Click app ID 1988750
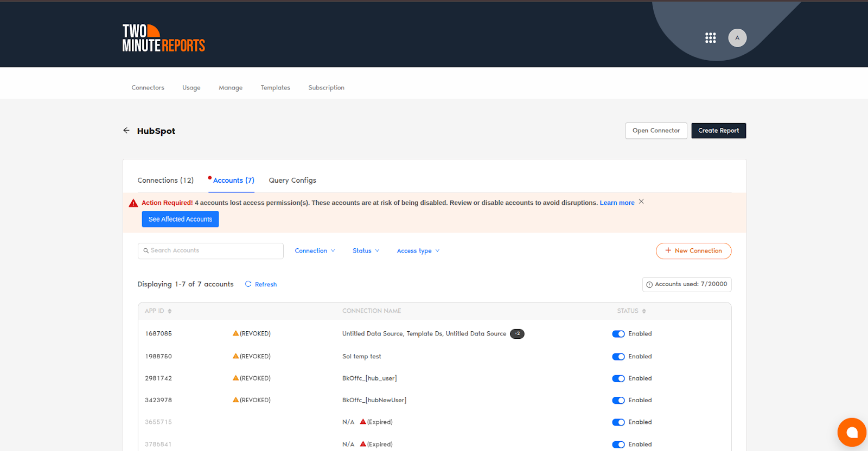The image size is (868, 451). tap(158, 357)
